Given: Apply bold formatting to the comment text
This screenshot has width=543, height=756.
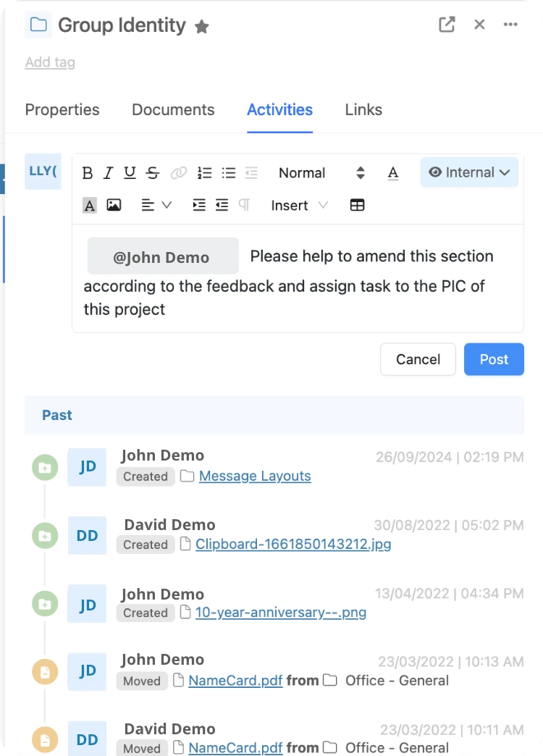Looking at the screenshot, I should (87, 172).
